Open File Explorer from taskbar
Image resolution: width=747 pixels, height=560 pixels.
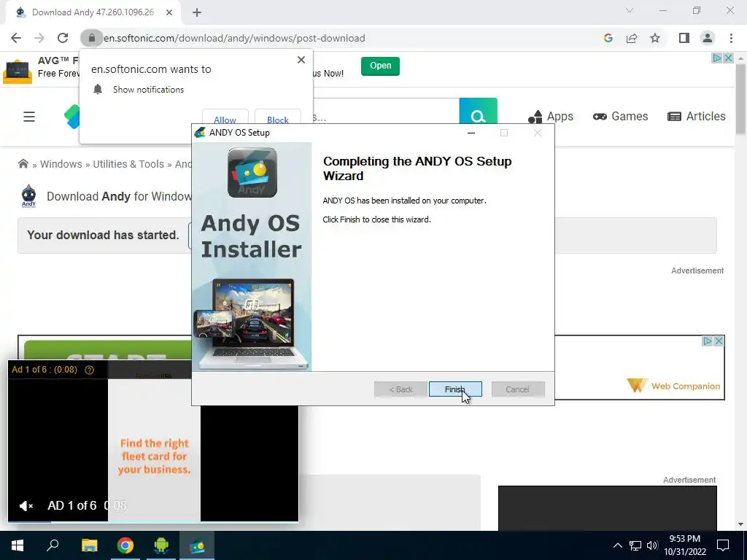(x=89, y=545)
